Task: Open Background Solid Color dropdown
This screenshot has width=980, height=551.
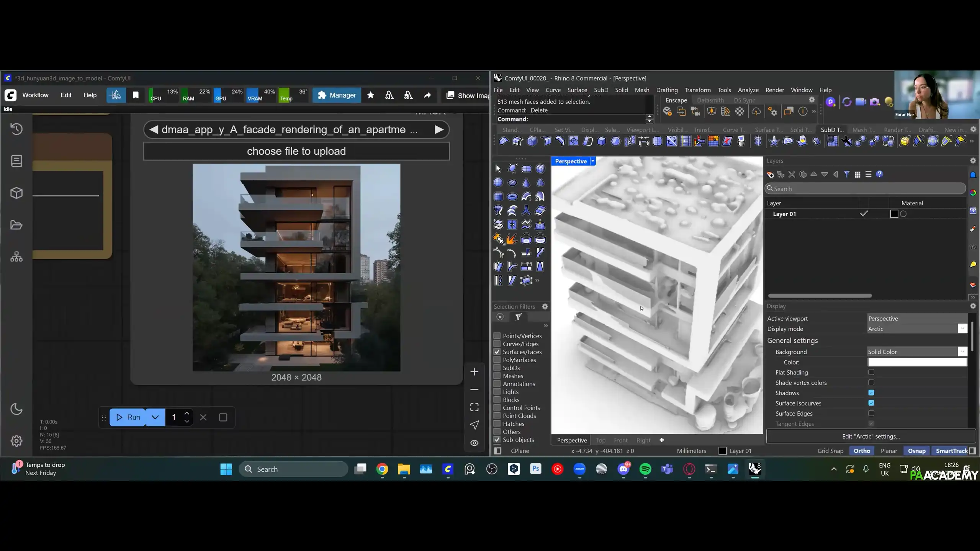Action: click(x=962, y=352)
